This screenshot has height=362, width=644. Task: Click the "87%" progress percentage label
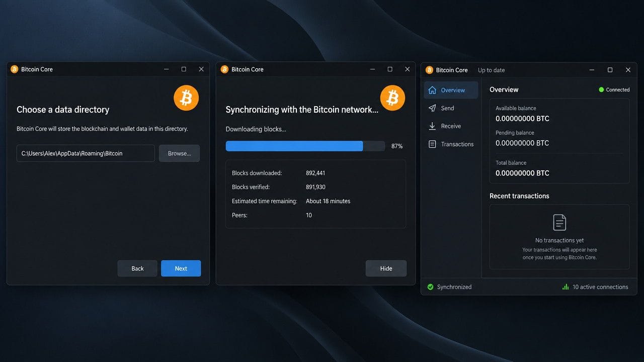[397, 146]
